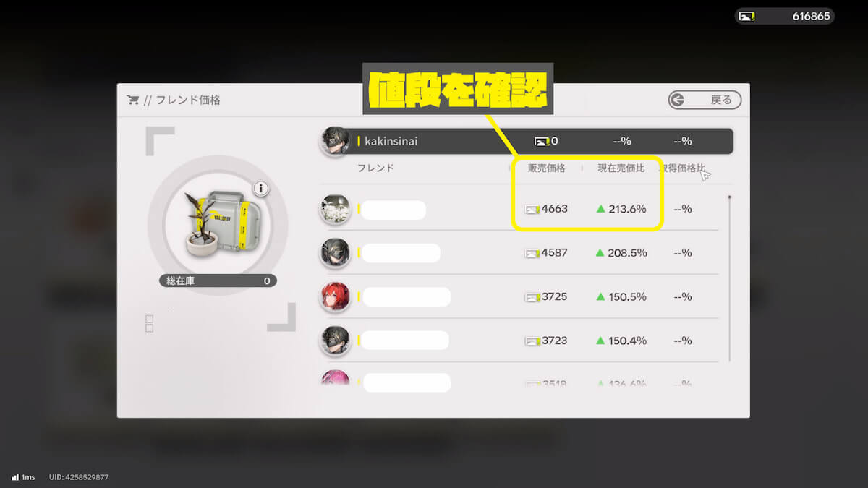Click the 戻る back button
868x488 pixels.
(x=705, y=100)
